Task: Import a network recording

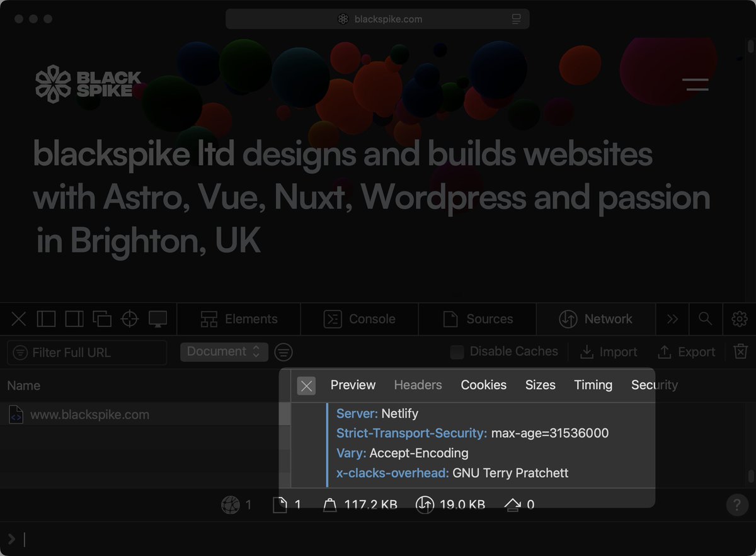Action: point(609,352)
